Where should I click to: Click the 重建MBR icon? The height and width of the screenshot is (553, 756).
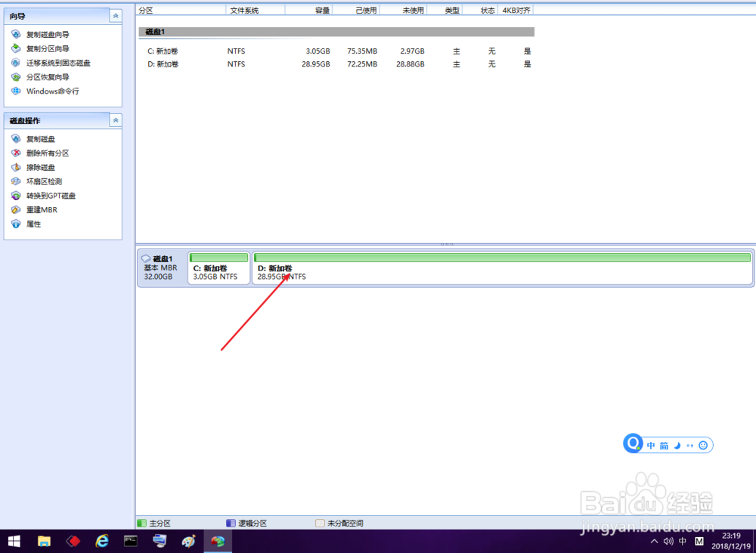(16, 209)
